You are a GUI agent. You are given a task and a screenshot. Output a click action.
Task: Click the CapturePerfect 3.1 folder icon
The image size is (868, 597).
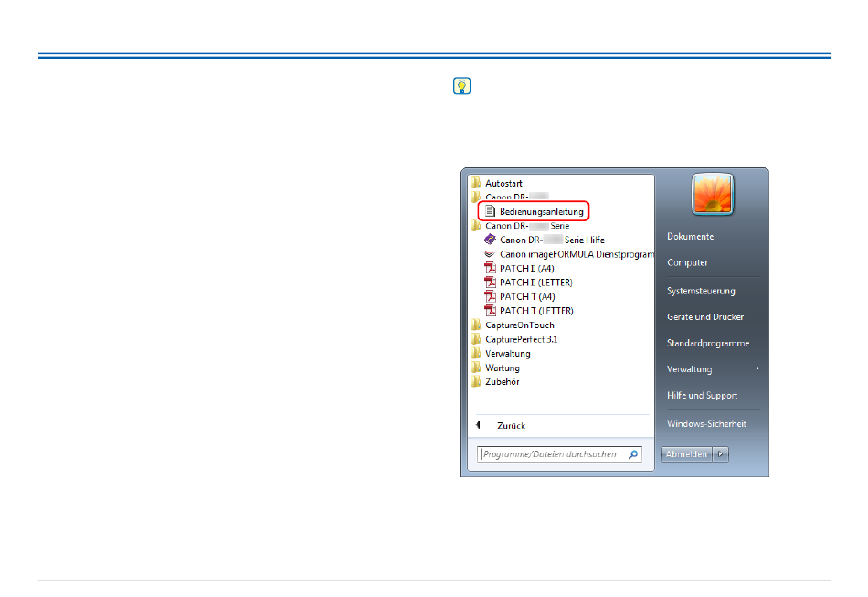(x=475, y=339)
